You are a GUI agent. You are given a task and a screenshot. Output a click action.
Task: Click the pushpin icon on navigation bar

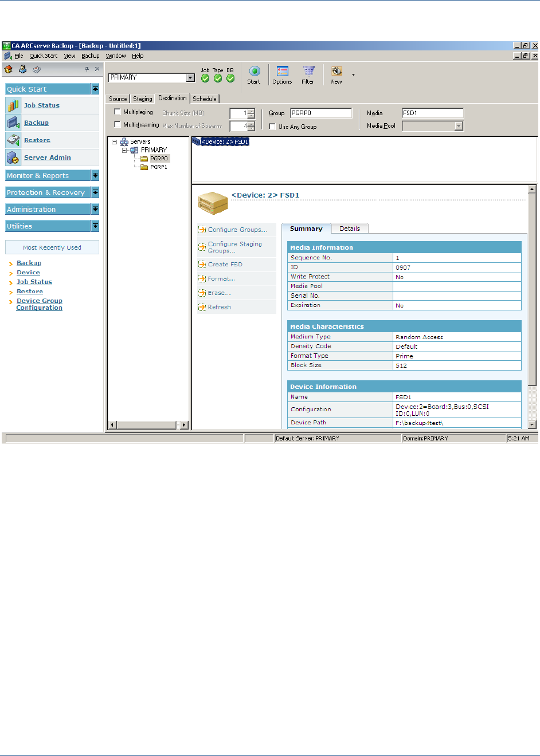point(87,69)
